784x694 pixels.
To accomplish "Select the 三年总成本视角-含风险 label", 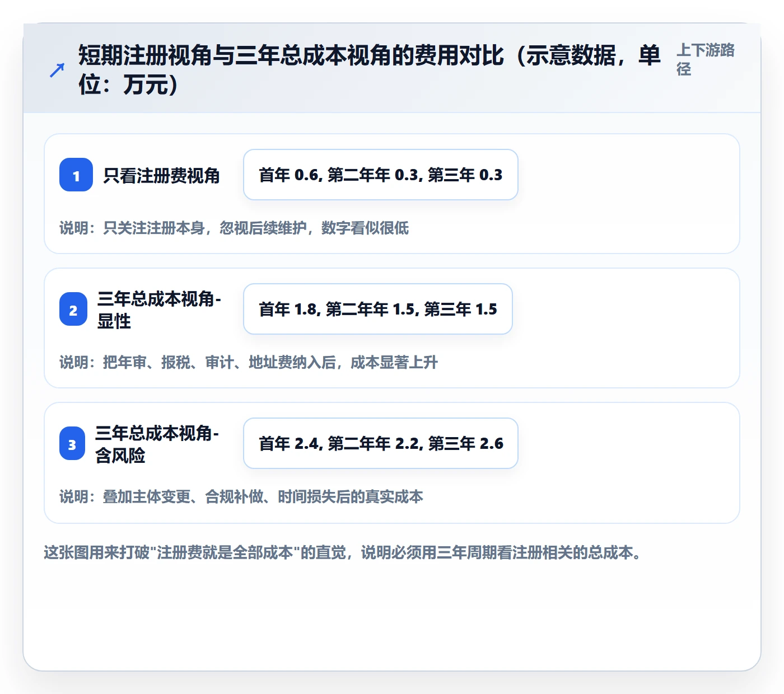I will 157,444.
